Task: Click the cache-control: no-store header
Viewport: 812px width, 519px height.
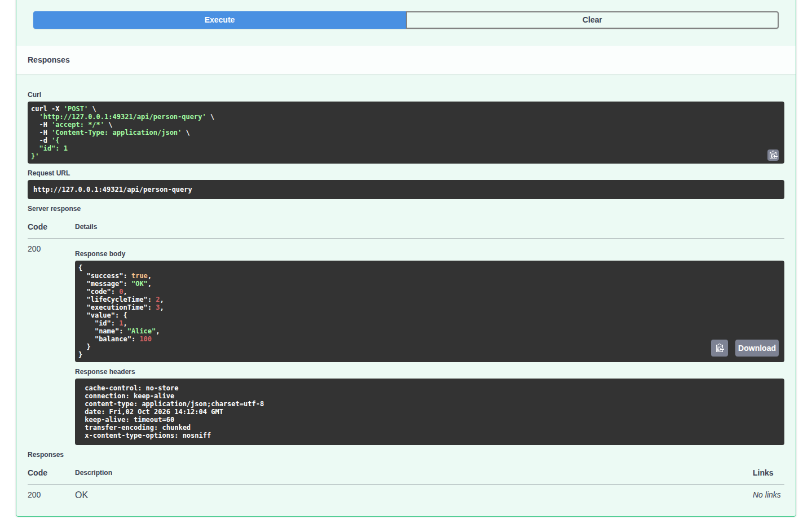Action: pos(131,388)
